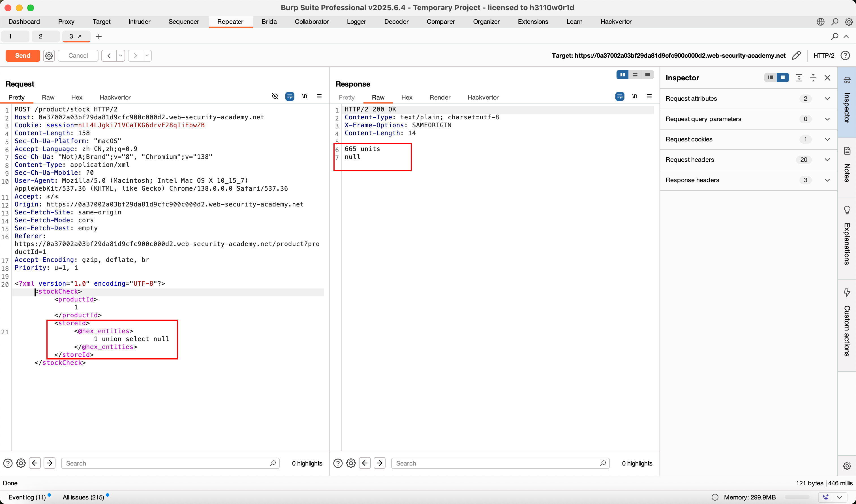Click the Response search input field

coord(500,463)
